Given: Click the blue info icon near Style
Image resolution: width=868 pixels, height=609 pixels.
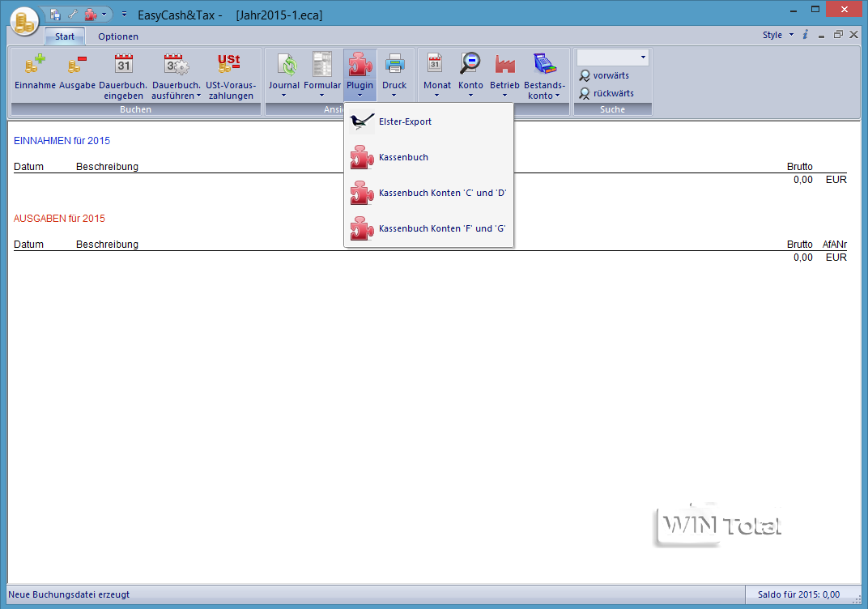Looking at the screenshot, I should 806,35.
